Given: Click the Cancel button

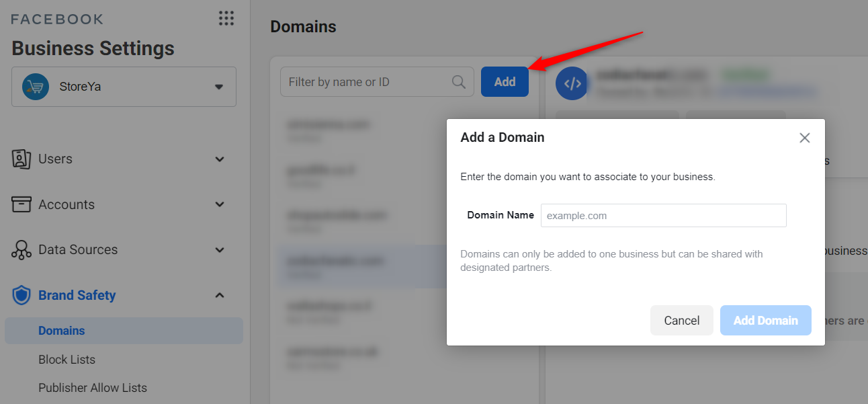Looking at the screenshot, I should click(x=681, y=321).
